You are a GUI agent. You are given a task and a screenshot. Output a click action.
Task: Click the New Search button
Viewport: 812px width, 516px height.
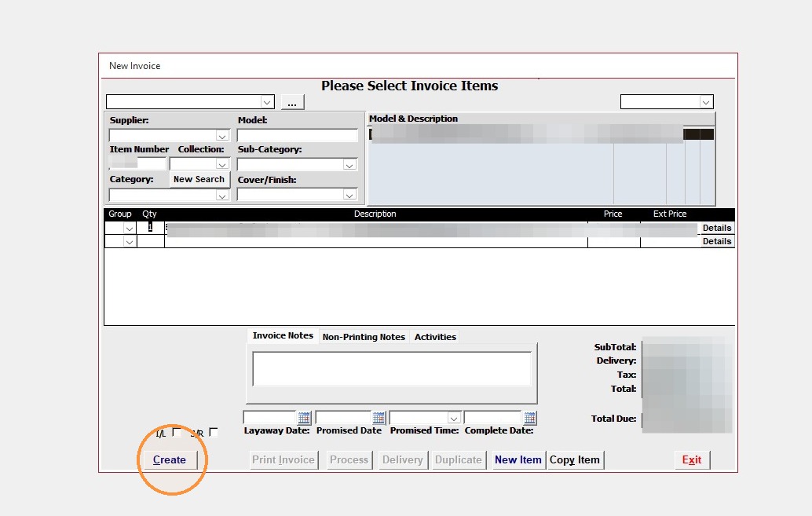199,179
